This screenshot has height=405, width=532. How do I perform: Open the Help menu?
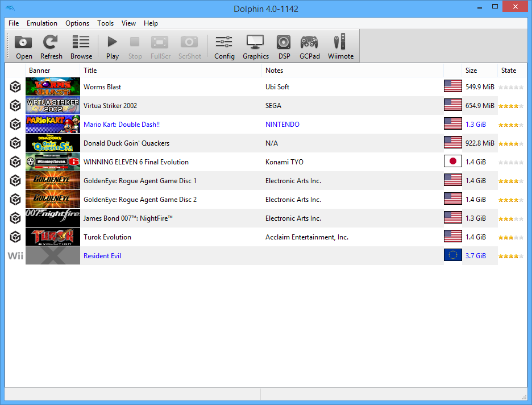point(151,23)
